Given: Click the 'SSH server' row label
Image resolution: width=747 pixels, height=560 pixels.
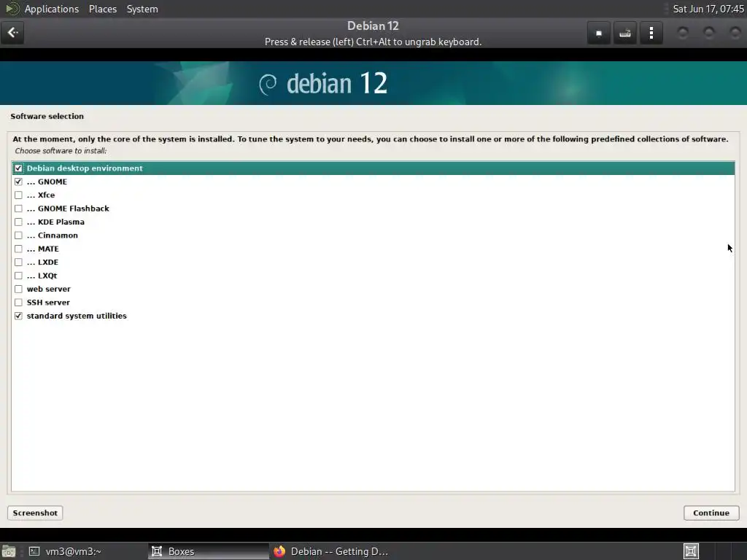Looking at the screenshot, I should 48,303.
